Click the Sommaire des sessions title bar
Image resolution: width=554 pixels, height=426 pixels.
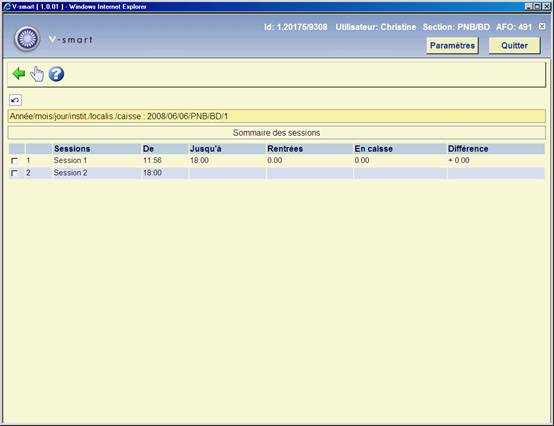(x=277, y=133)
